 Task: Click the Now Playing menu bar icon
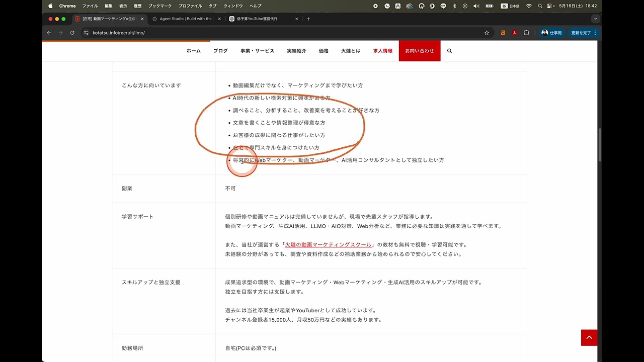coord(465,6)
